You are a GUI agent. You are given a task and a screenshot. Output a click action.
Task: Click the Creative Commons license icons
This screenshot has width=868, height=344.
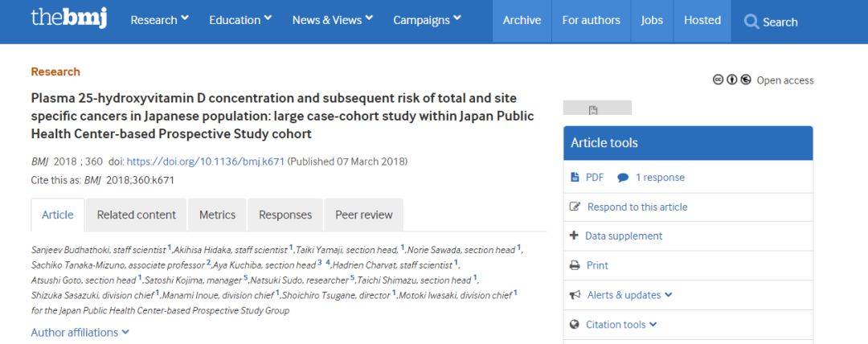coord(732,80)
